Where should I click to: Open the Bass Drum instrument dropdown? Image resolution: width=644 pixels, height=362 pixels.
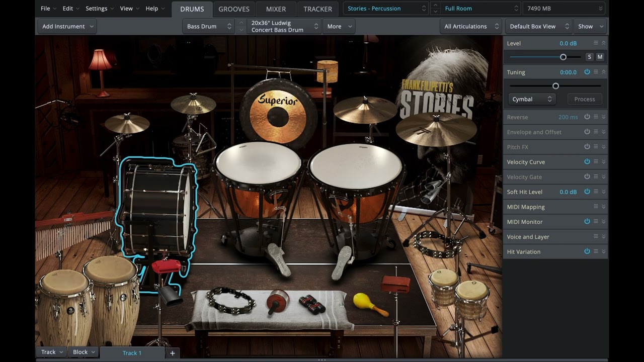[208, 26]
